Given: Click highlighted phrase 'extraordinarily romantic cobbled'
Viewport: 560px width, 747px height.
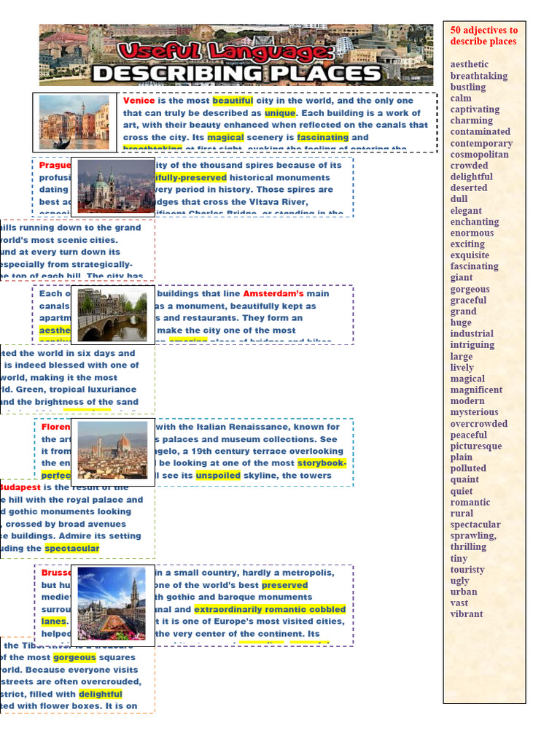Looking at the screenshot, I should point(270,609).
